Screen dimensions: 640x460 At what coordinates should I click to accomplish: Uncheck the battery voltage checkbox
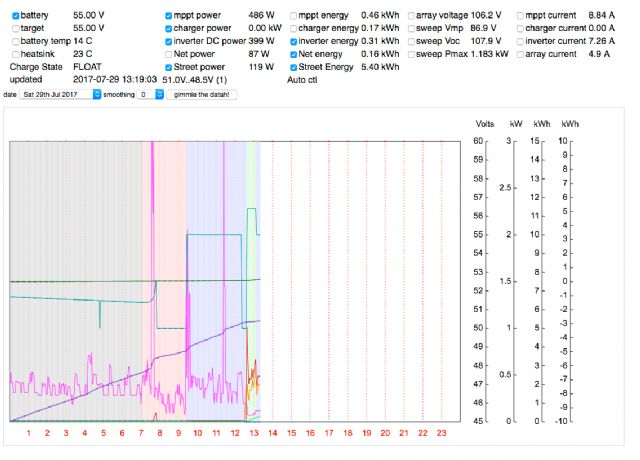click(15, 17)
